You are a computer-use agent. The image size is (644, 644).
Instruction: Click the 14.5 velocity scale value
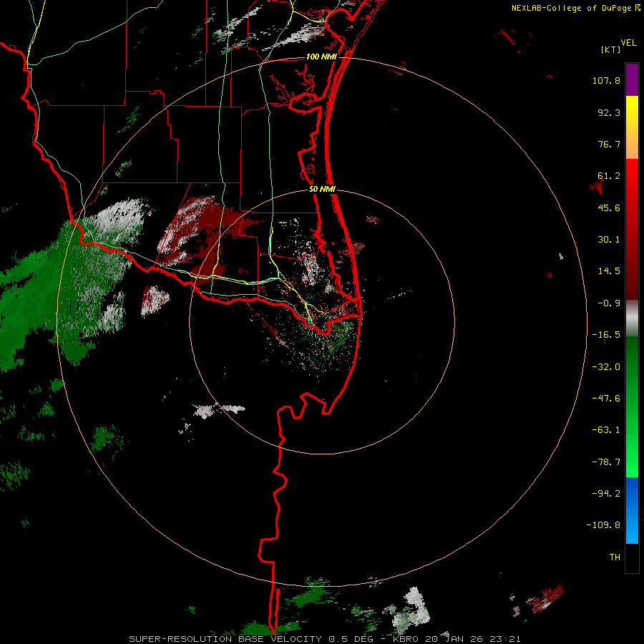pyautogui.click(x=609, y=271)
